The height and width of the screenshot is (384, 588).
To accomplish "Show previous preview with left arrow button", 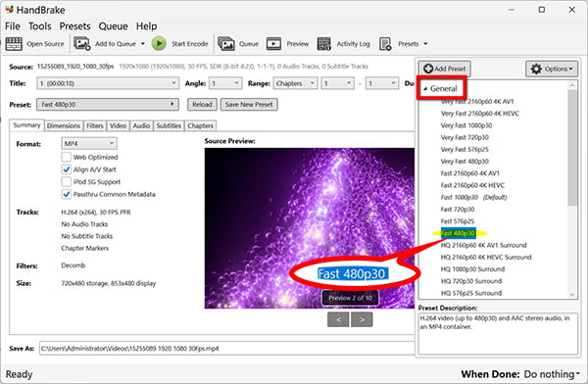I will pyautogui.click(x=338, y=319).
